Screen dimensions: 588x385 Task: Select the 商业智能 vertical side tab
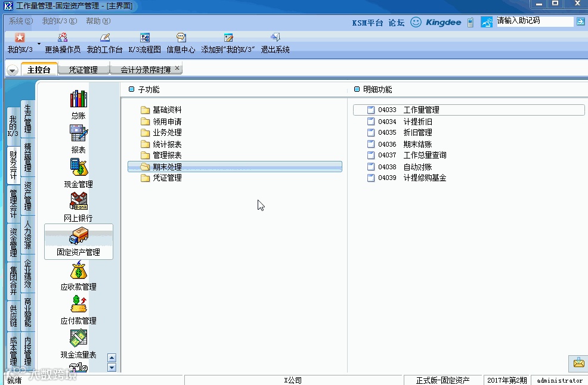28,312
